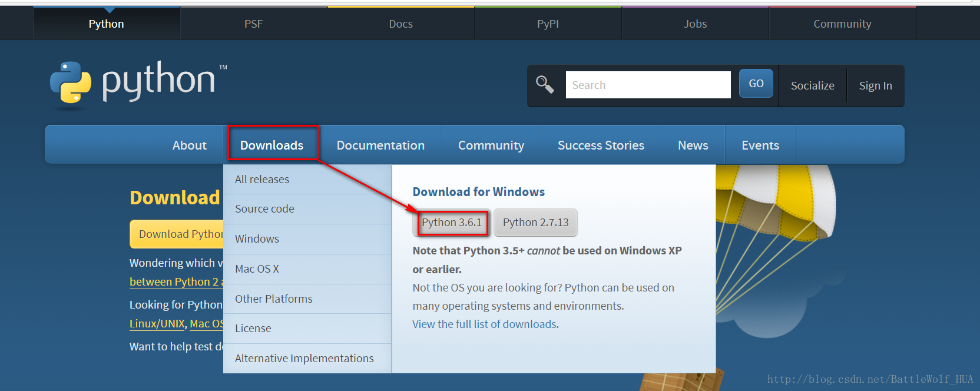Open the PyPI top-bar tab
The width and height of the screenshot is (980, 391).
548,24
